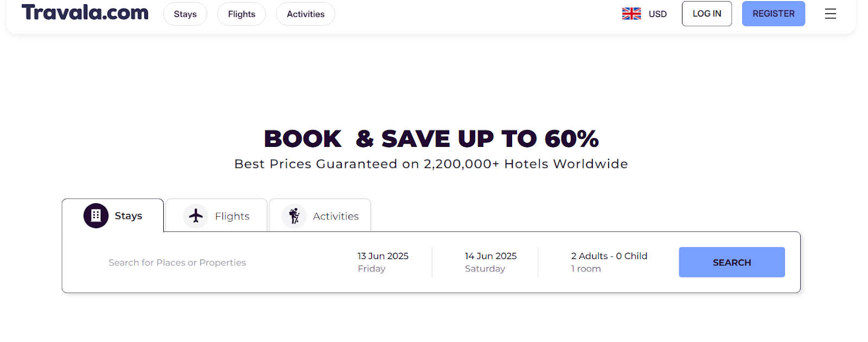The height and width of the screenshot is (342, 868).
Task: Open Activities in the top navigation
Action: pyautogui.click(x=305, y=14)
